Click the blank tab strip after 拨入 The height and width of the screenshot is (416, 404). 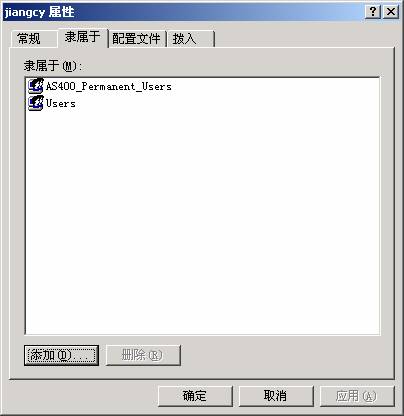[x=303, y=39]
